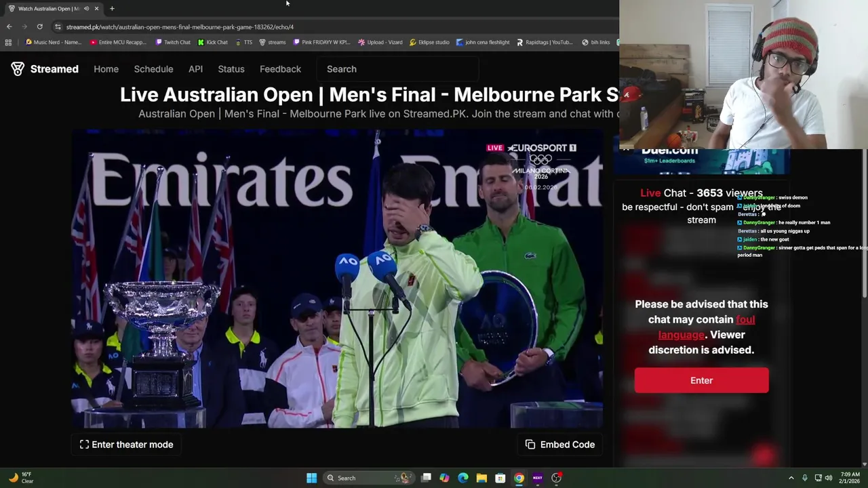The image size is (868, 488).
Task: Click the browser Forward arrow
Action: pyautogui.click(x=24, y=26)
